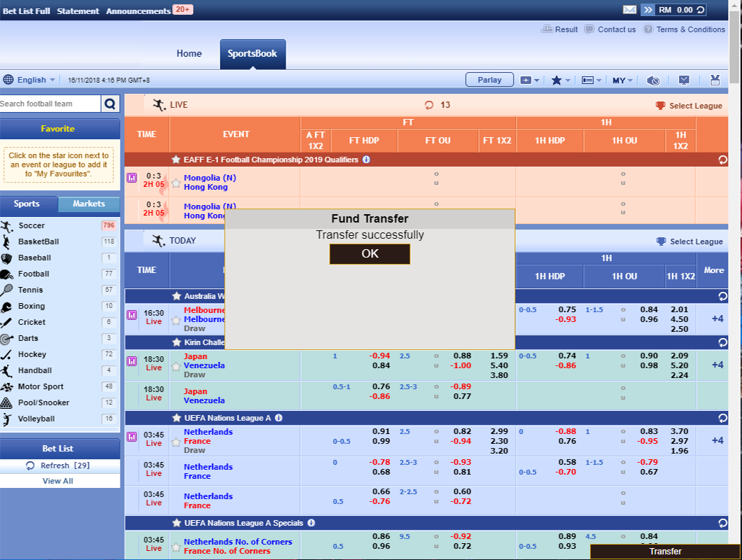Click the search magnifier icon

pos(110,104)
